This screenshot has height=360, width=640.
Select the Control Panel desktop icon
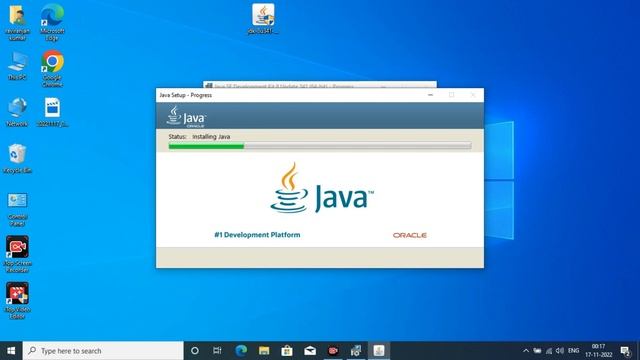click(17, 209)
